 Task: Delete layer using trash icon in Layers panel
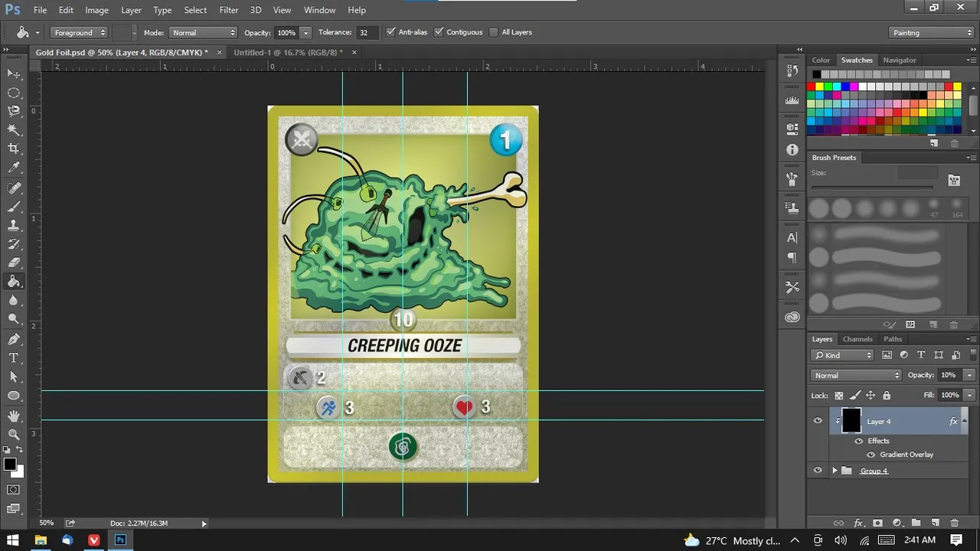pyautogui.click(x=954, y=523)
